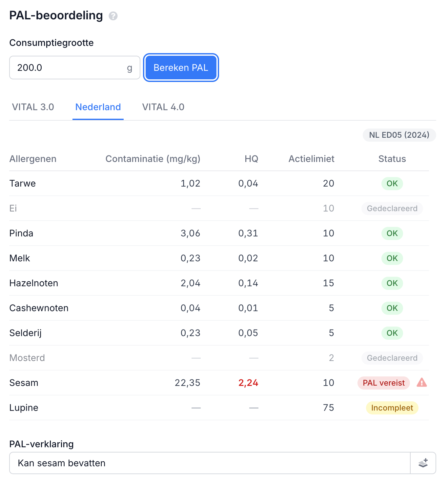Click the PAL vereist status badge
This screenshot has height=482, width=448.
click(x=383, y=383)
